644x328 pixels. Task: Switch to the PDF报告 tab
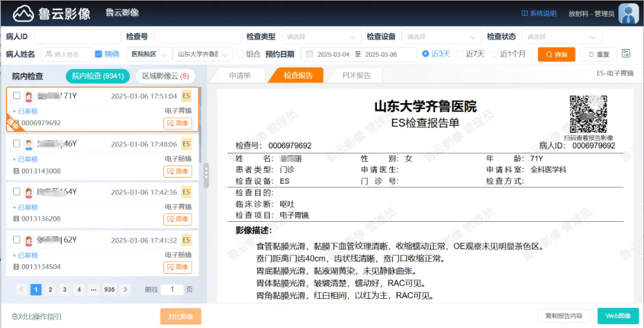356,76
